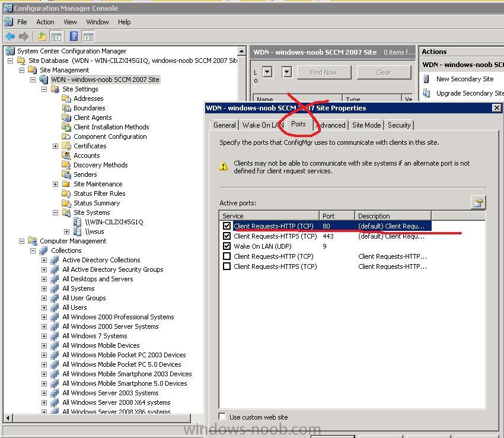Uncheck Client Requests-HTTPS (TCP) port 443
Image resolution: width=504 pixels, height=438 pixels.
tap(227, 236)
